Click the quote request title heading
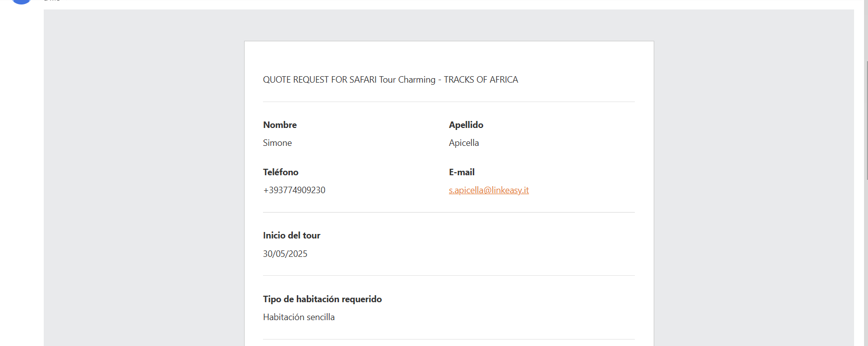868x346 pixels. click(x=390, y=80)
